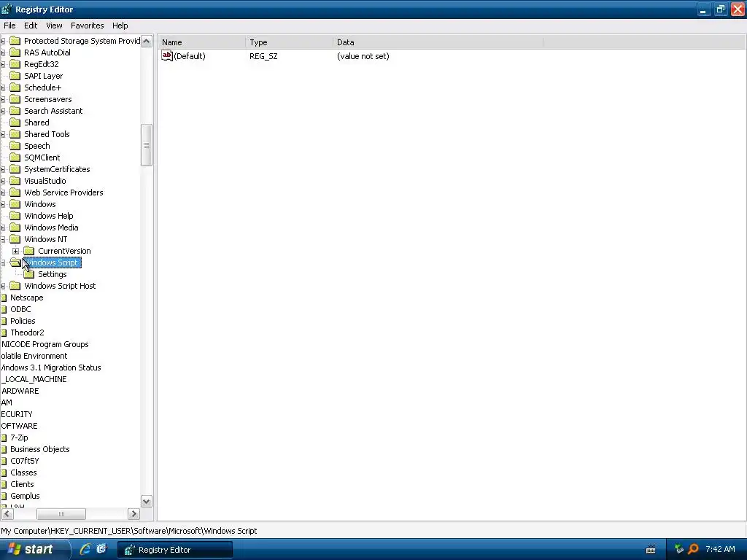The height and width of the screenshot is (560, 747).
Task: Select the Theodor2 key
Action: click(x=27, y=332)
